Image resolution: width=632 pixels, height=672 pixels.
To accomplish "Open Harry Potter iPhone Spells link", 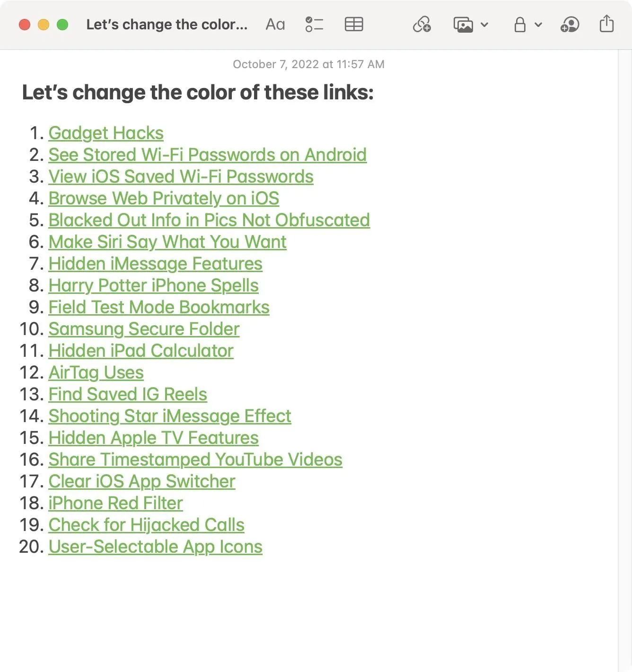I will coord(153,285).
